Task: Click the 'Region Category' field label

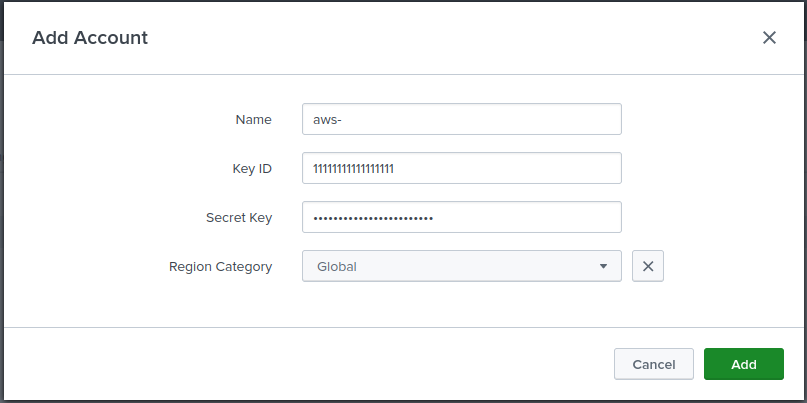Action: tap(220, 267)
